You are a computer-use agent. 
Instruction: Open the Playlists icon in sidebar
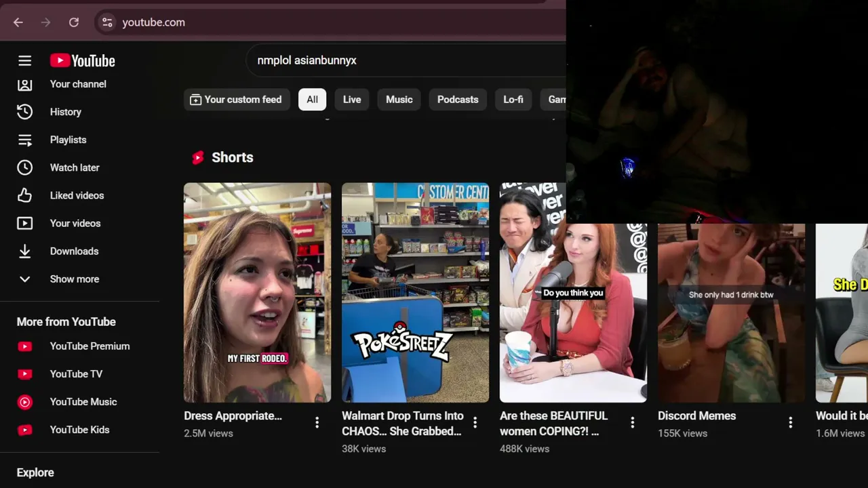tap(24, 140)
